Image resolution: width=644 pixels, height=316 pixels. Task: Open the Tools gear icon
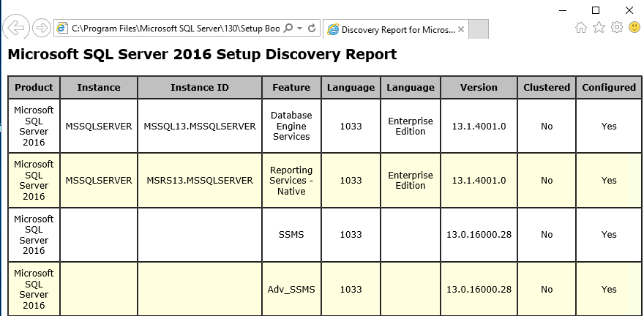[617, 28]
